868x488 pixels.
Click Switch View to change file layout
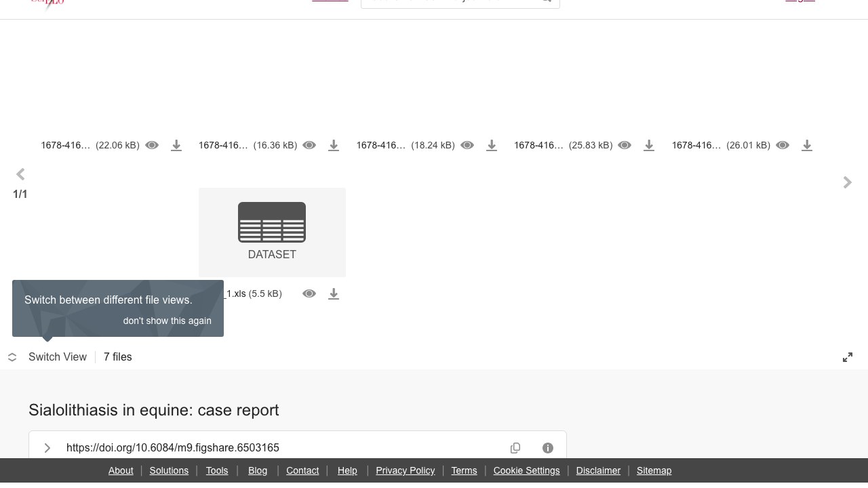(x=58, y=357)
